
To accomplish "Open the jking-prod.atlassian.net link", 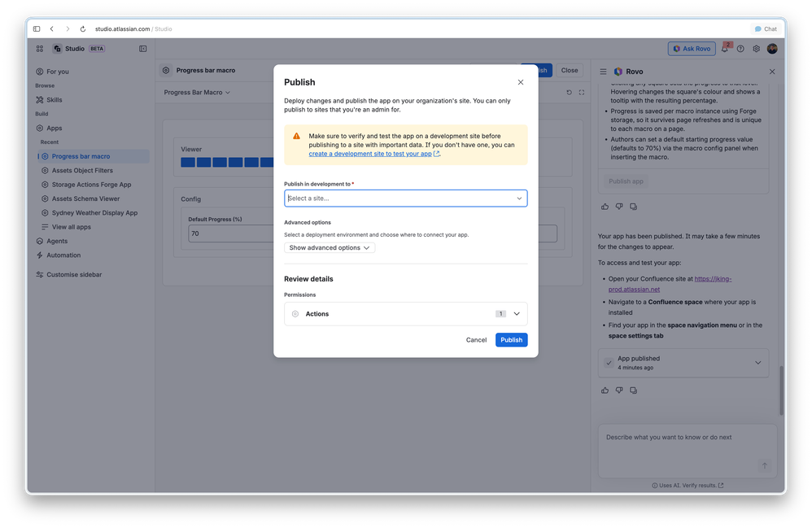I will [x=670, y=284].
